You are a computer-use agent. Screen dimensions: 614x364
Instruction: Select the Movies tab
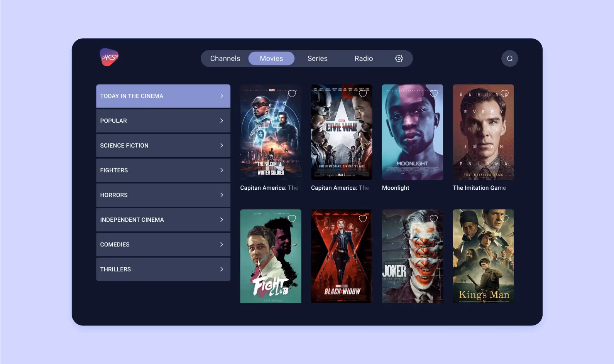[271, 59]
